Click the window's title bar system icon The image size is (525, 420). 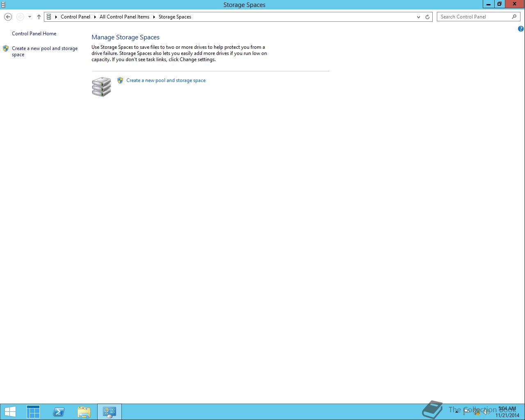[3, 5]
